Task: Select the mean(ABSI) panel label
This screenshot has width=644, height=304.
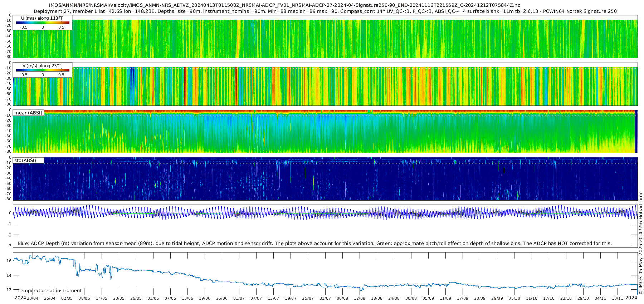Action: [x=28, y=113]
